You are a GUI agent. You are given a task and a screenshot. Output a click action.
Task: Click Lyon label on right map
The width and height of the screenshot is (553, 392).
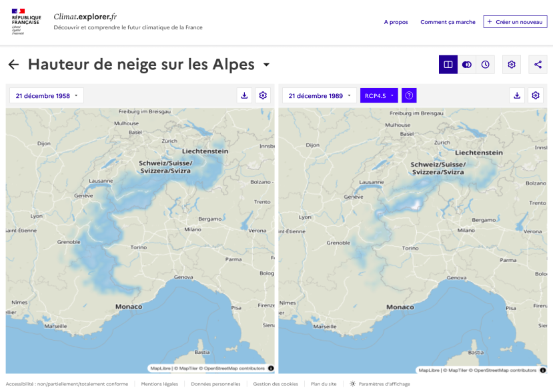click(x=305, y=217)
